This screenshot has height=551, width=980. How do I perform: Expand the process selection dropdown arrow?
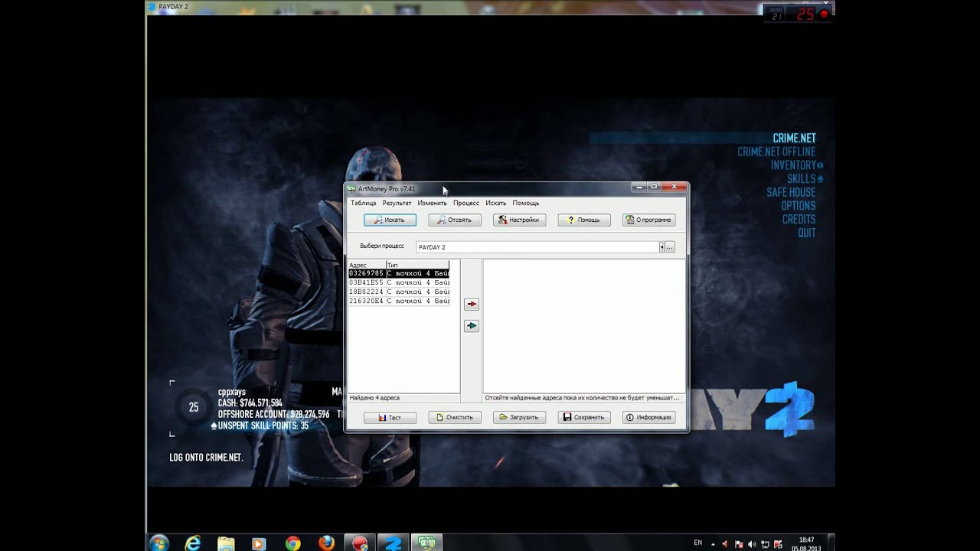661,247
